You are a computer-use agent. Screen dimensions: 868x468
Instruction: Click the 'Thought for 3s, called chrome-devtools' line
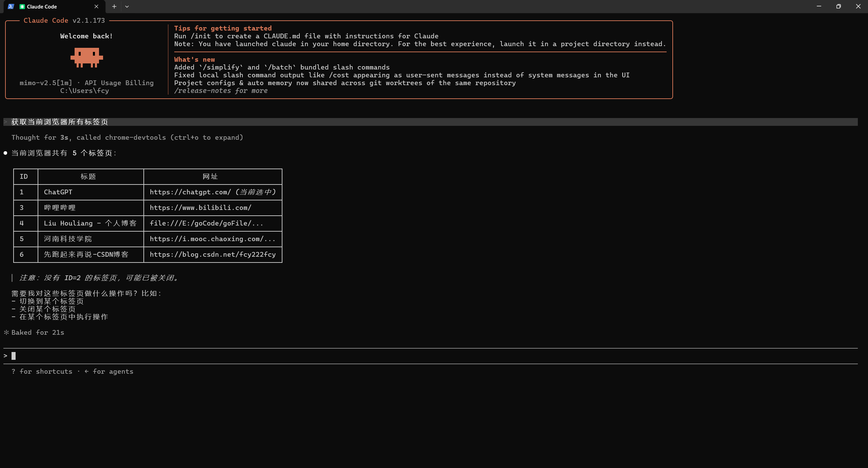[127, 137]
